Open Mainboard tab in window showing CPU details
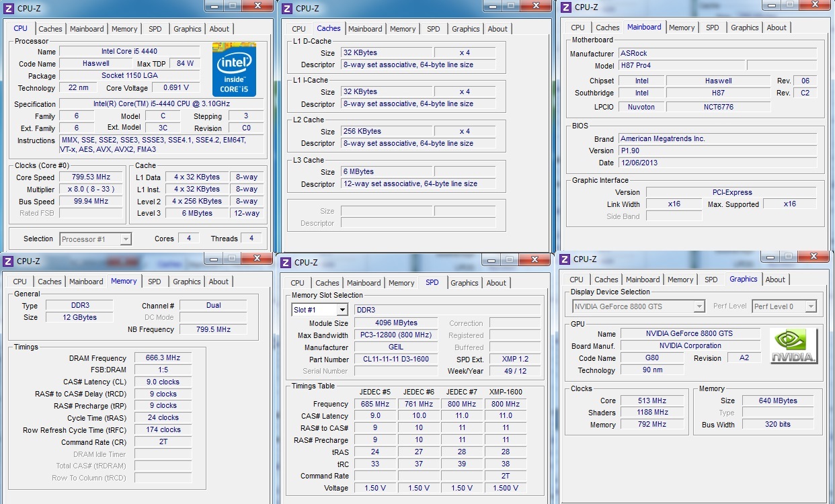Viewport: 835px width, 504px height. pos(87,29)
